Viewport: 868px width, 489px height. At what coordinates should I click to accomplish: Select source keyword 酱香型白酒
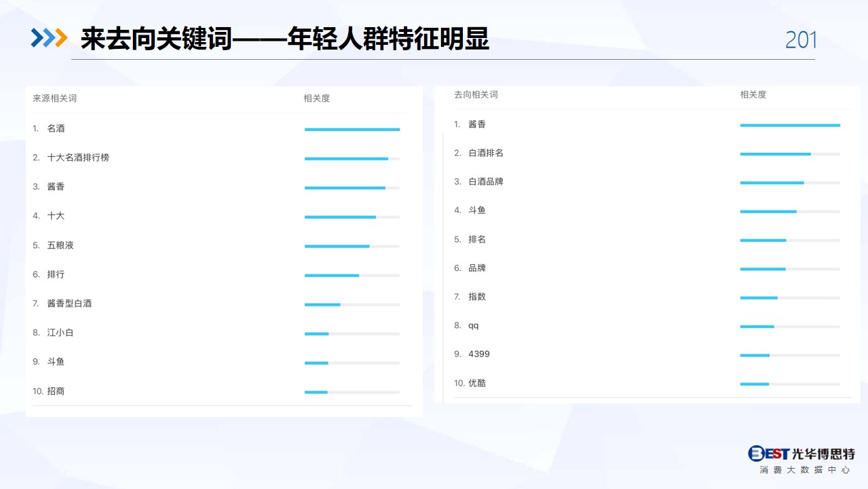click(x=69, y=304)
